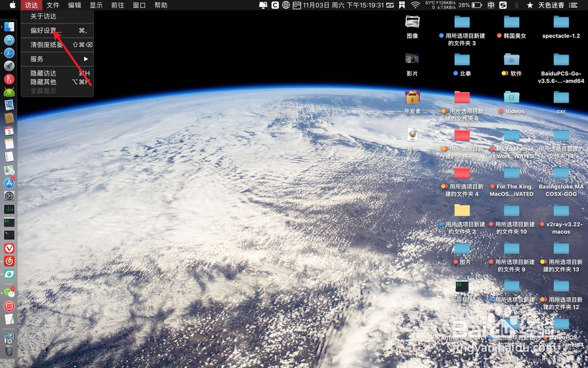Screen dimensions: 588x368
Task: Launch Vivaldi browser from Dock
Action: point(9,248)
